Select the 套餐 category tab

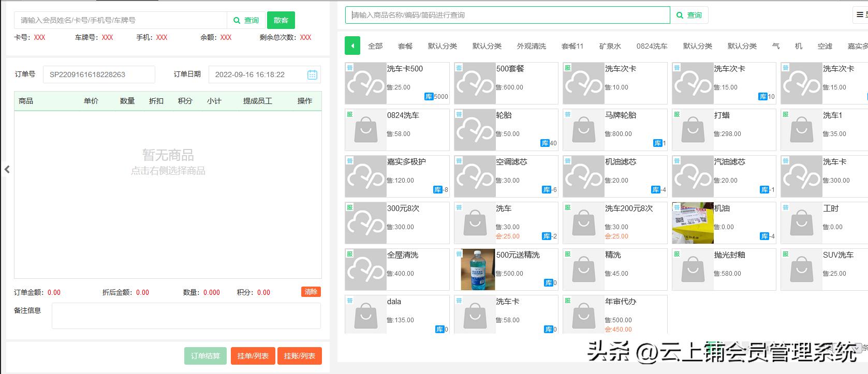pyautogui.click(x=405, y=46)
